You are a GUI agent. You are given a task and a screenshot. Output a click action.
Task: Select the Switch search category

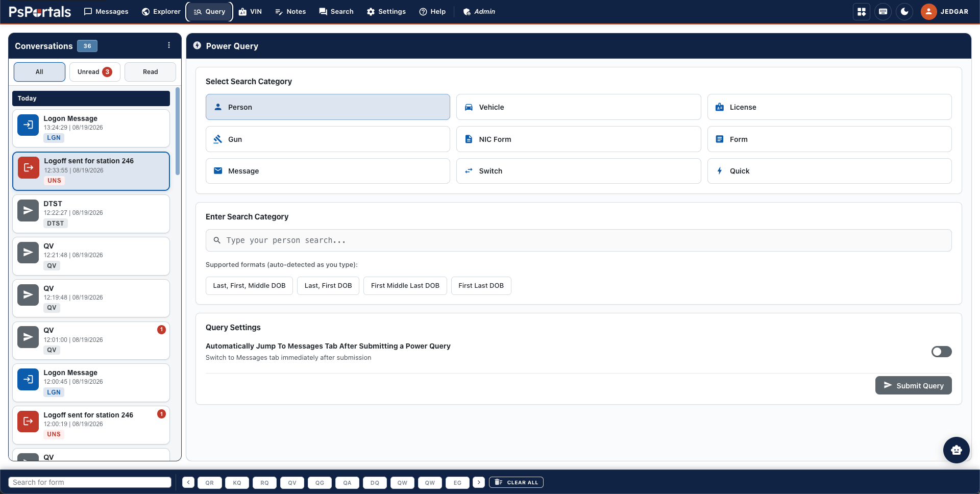click(x=578, y=171)
